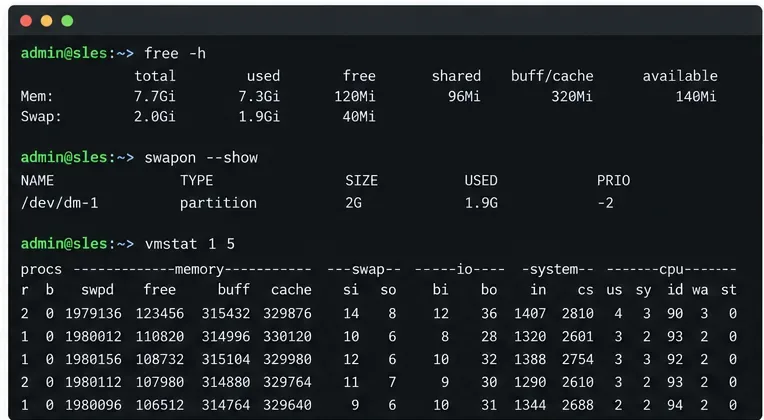Screen dimensions: 764x420
Task: Select the buff value 314880
Action: [226, 382]
